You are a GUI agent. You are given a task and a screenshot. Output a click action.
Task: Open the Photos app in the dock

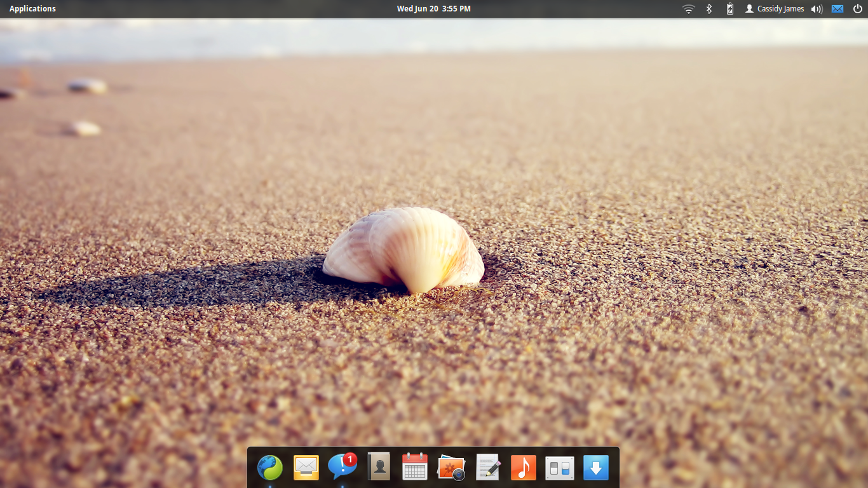(x=451, y=468)
